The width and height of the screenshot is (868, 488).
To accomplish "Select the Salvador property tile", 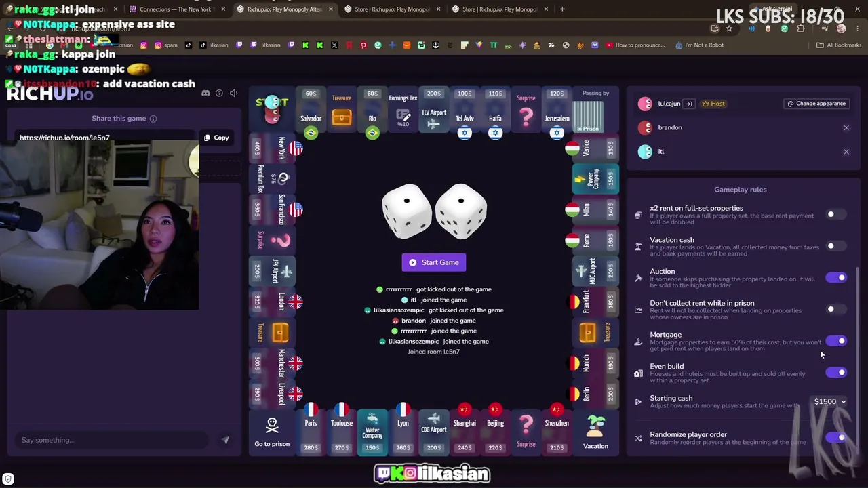I will pos(311,111).
